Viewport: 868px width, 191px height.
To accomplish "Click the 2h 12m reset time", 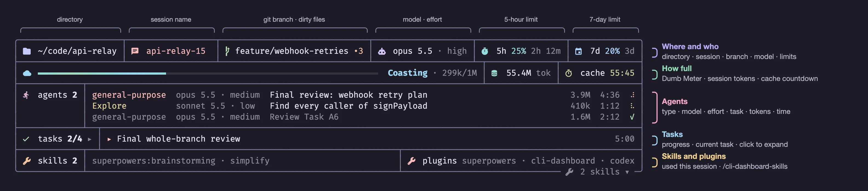I will click(546, 51).
